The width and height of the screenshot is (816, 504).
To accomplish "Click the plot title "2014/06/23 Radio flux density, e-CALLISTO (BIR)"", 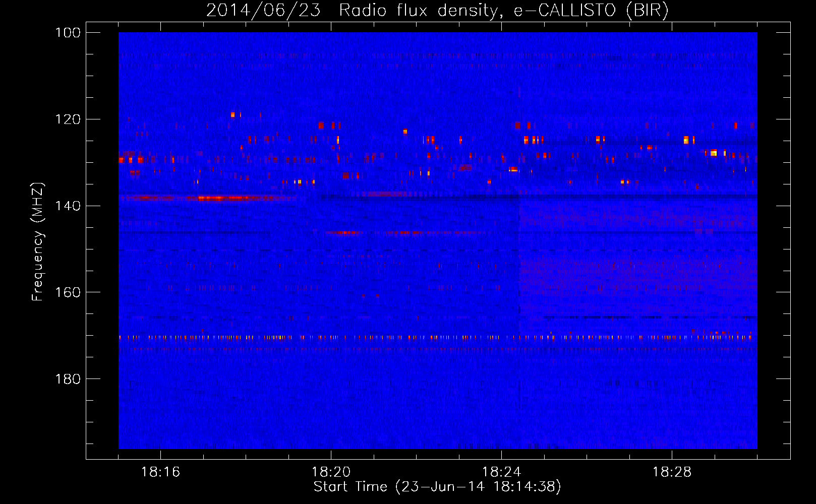I will point(437,10).
